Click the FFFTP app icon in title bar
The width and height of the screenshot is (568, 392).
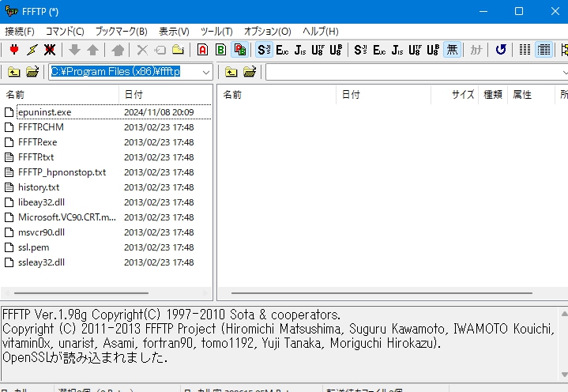(11, 11)
